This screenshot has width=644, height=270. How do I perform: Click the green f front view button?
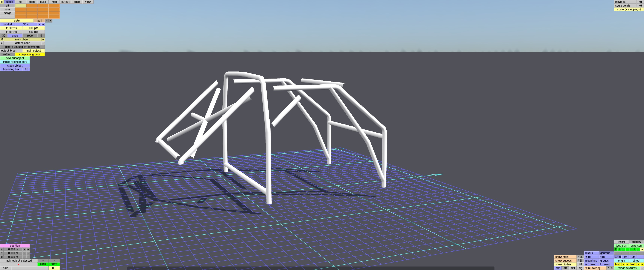pos(620,249)
